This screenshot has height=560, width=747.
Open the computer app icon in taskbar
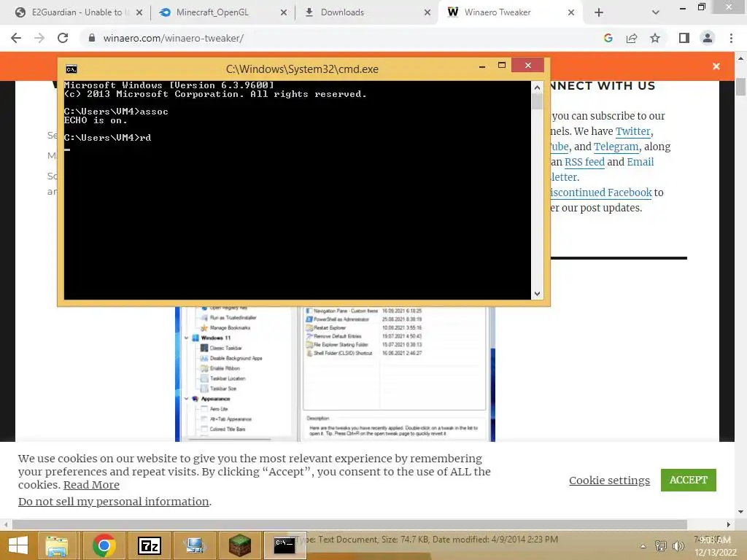[194, 545]
